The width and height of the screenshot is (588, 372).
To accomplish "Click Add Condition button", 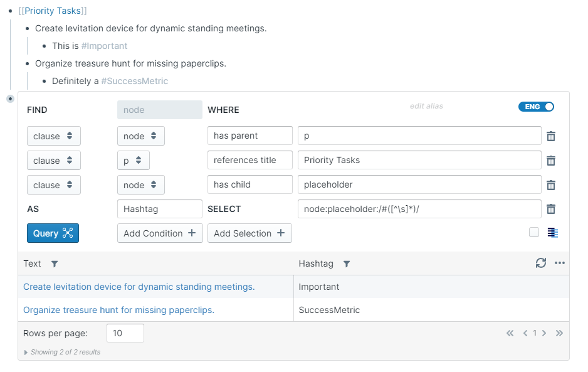I will (160, 233).
